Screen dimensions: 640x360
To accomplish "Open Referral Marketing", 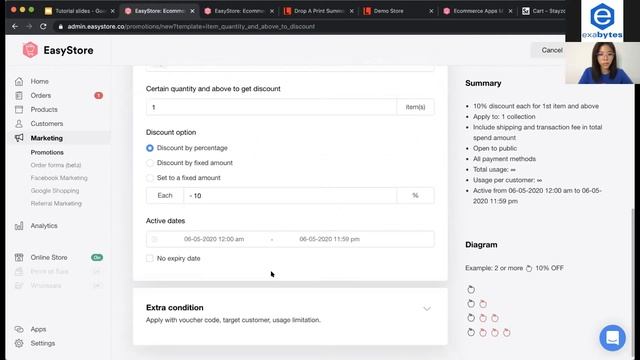I will [56, 203].
